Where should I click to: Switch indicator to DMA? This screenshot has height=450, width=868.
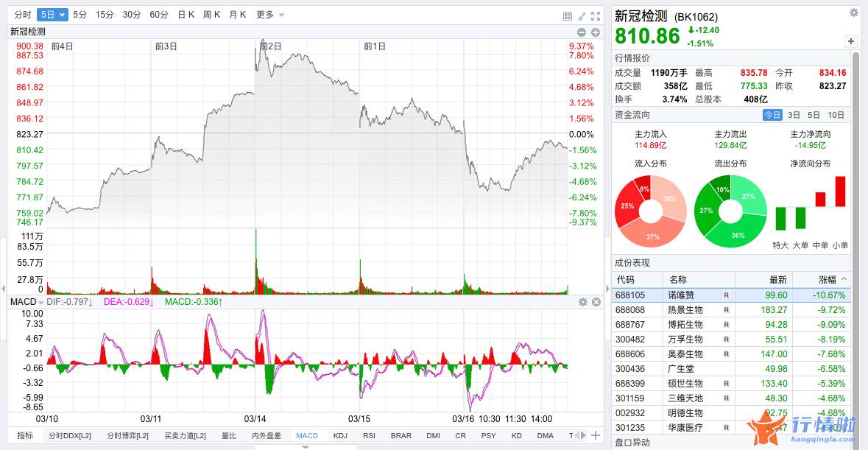(x=546, y=435)
